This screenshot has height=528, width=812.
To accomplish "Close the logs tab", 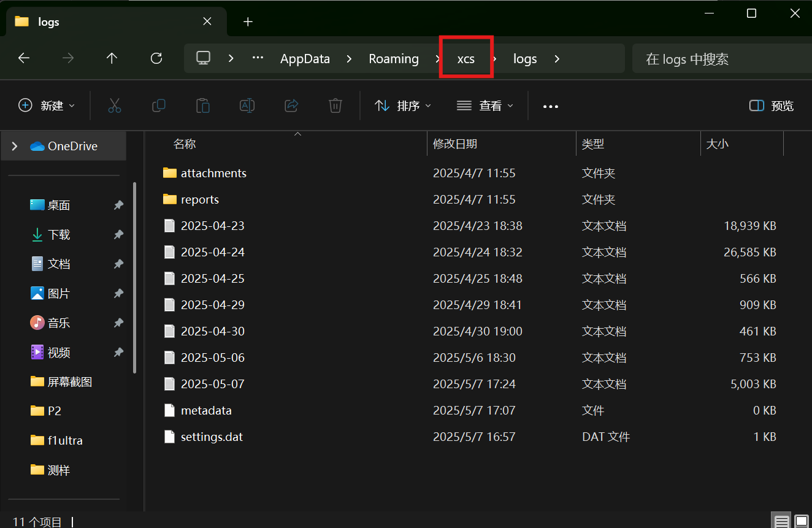I will tap(207, 21).
